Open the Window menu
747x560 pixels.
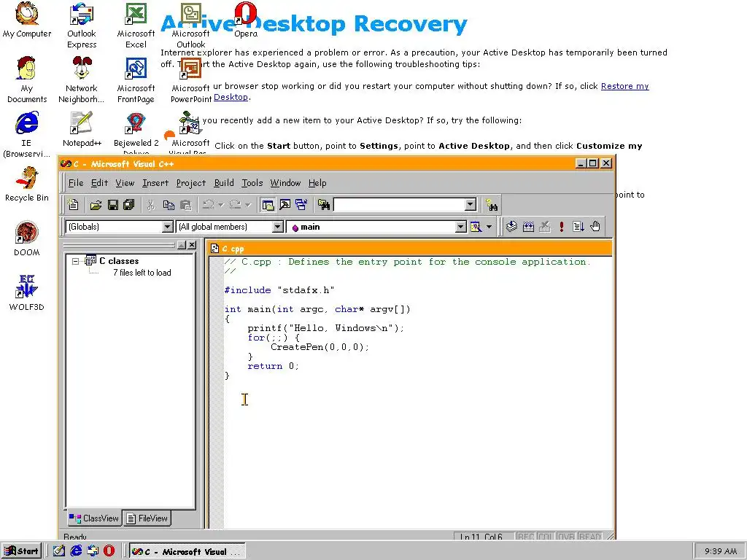coord(285,183)
